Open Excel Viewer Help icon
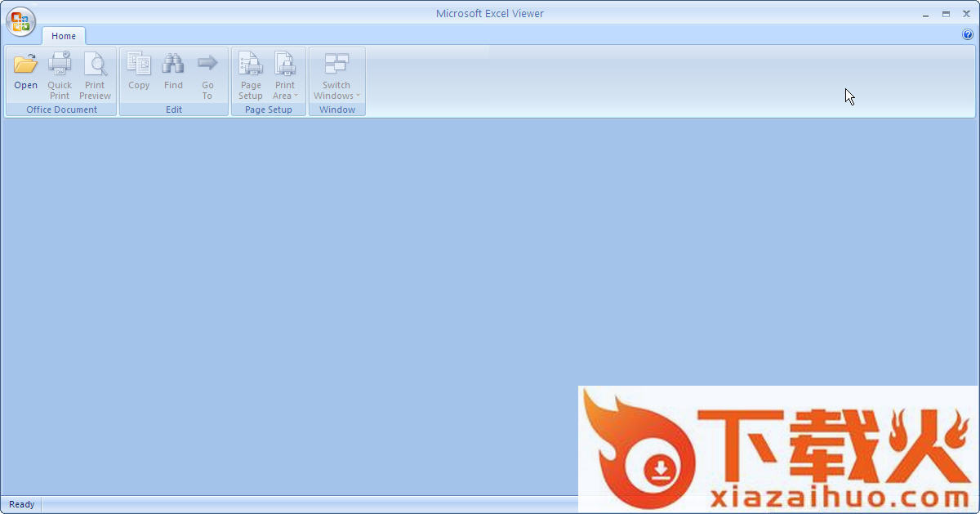The height and width of the screenshot is (514, 980). 968,35
